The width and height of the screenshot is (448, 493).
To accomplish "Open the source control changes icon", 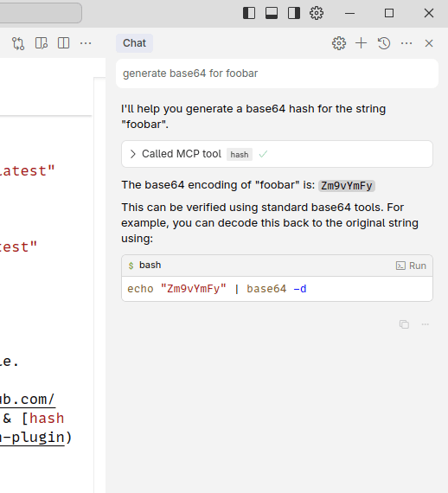I will [x=18, y=43].
